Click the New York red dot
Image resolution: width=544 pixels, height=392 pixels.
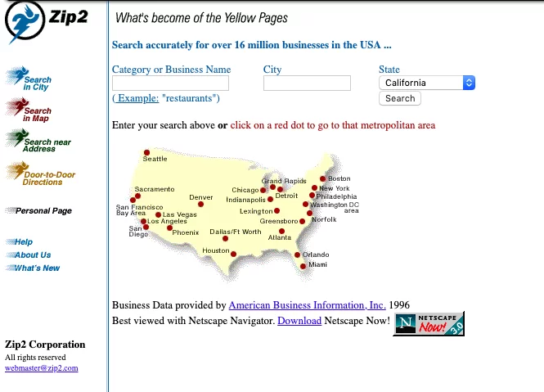tap(315, 188)
